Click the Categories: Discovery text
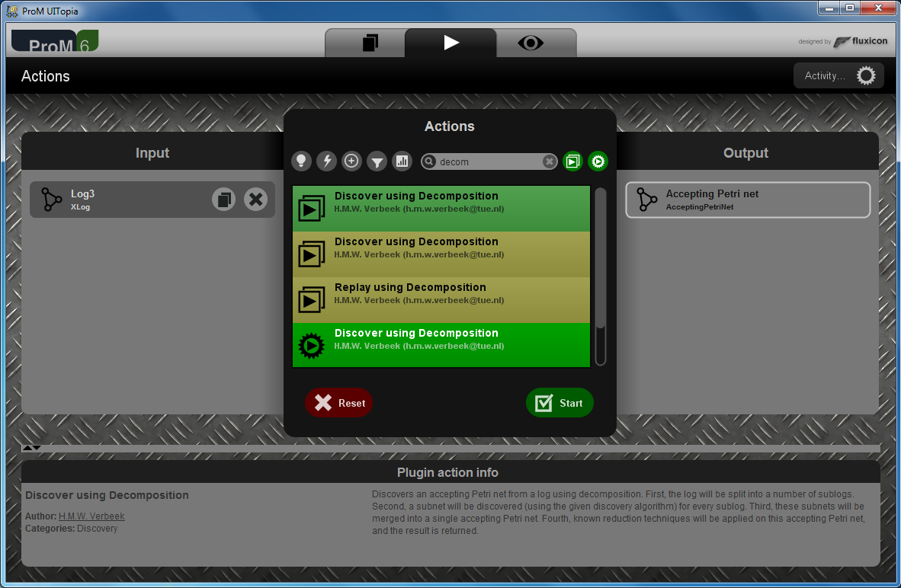This screenshot has width=901, height=588. [71, 529]
